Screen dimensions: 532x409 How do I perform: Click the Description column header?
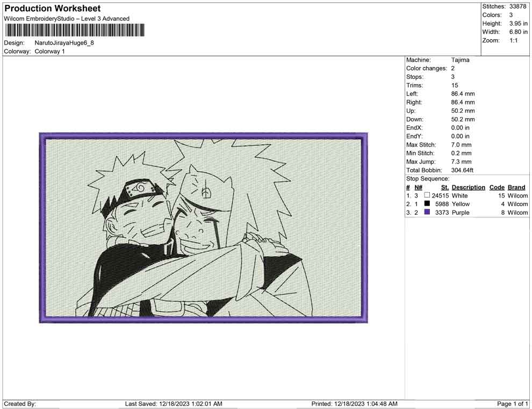[468, 187]
